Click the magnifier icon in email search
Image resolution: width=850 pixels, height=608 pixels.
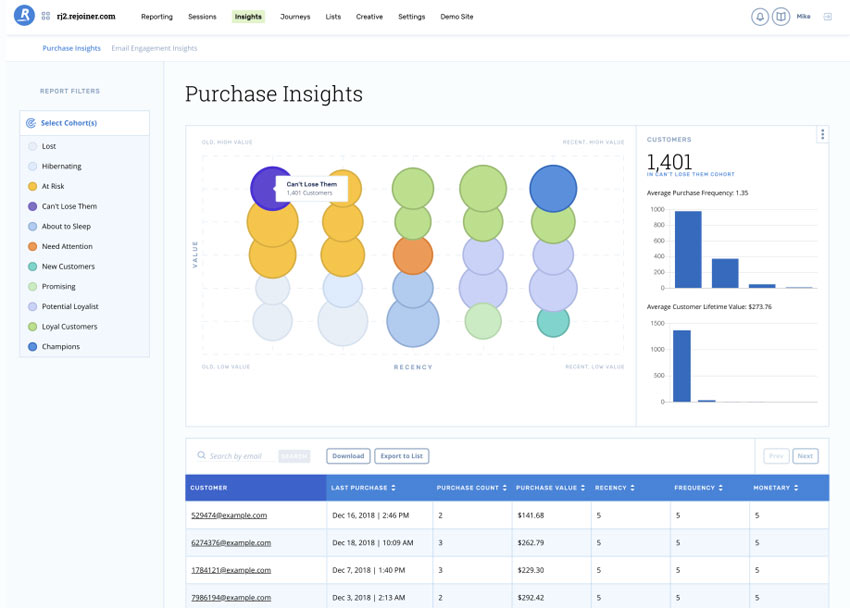coord(202,456)
